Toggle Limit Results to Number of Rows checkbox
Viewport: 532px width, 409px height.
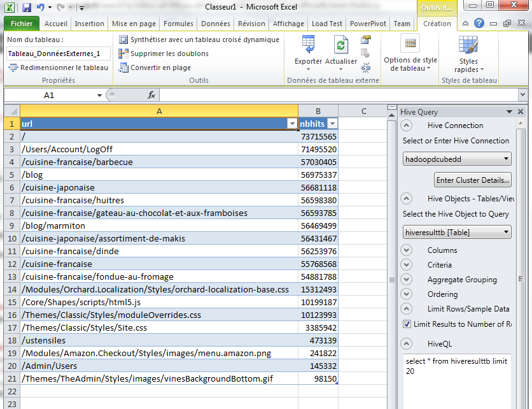pos(407,324)
